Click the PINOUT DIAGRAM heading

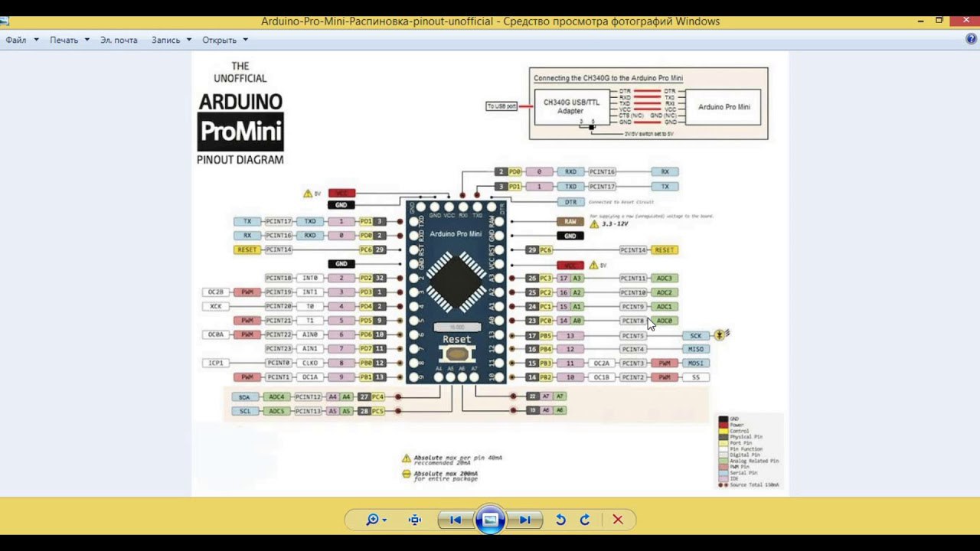click(x=240, y=160)
